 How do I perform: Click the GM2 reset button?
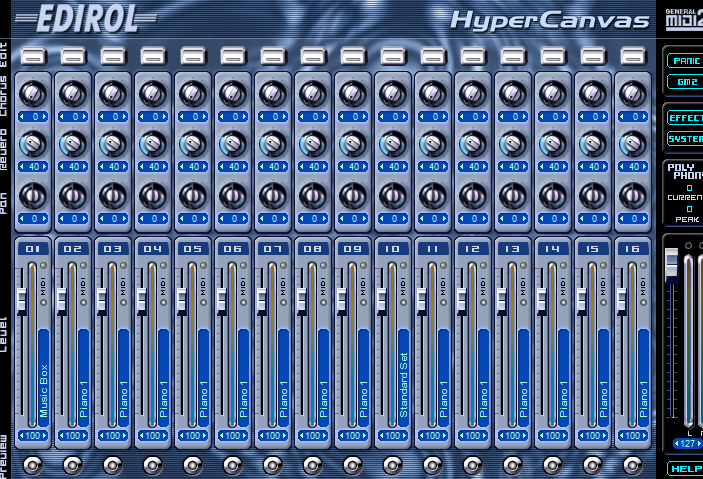(685, 82)
